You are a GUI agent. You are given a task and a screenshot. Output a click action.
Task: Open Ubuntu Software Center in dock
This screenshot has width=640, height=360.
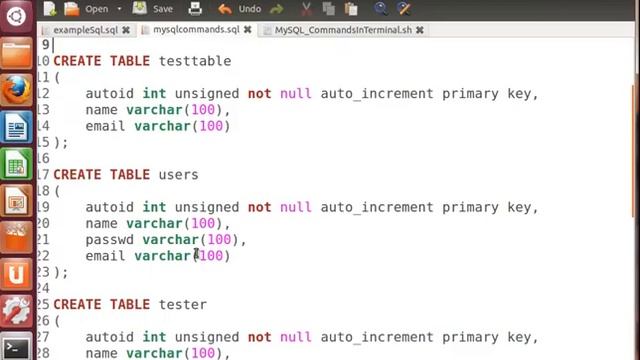click(16, 238)
